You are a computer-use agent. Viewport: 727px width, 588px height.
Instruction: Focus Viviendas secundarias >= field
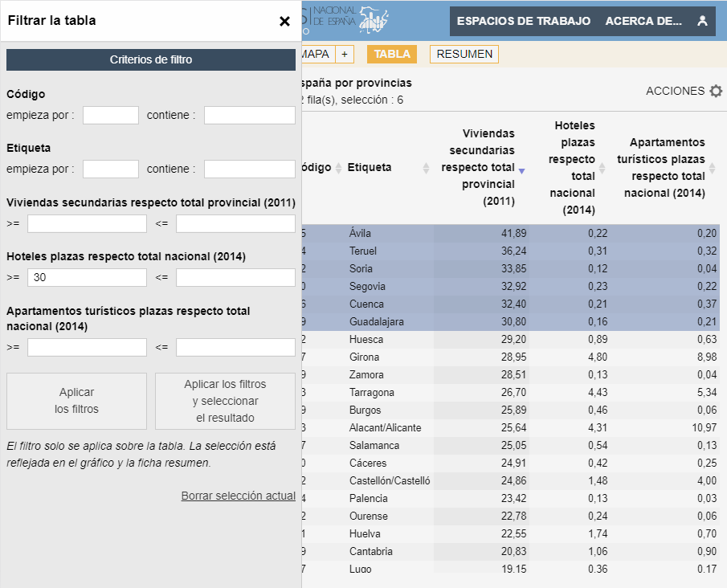[x=88, y=223]
